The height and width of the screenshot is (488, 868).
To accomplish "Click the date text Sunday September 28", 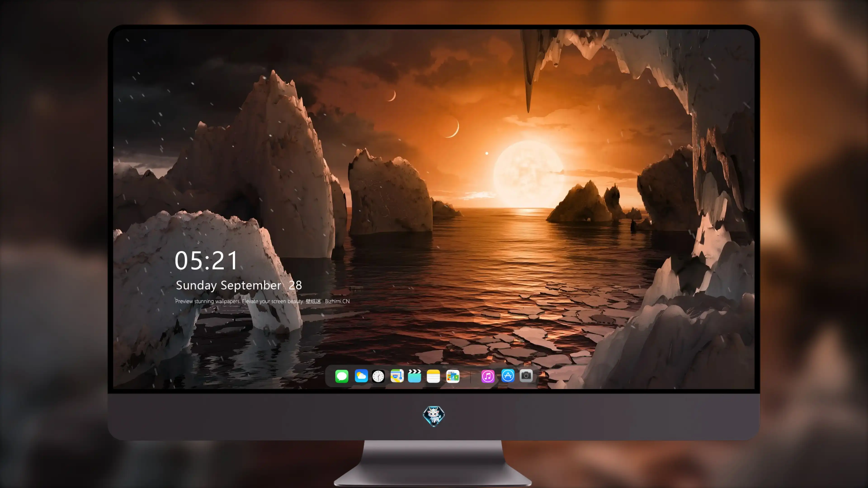I will point(238,285).
